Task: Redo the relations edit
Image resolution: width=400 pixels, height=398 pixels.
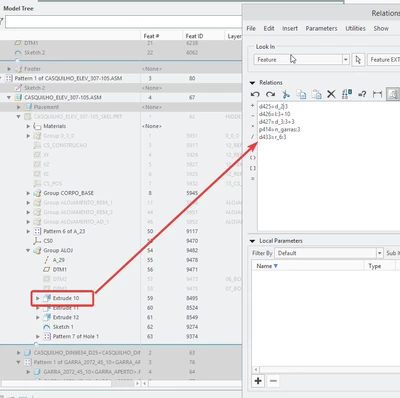Action: (x=270, y=94)
